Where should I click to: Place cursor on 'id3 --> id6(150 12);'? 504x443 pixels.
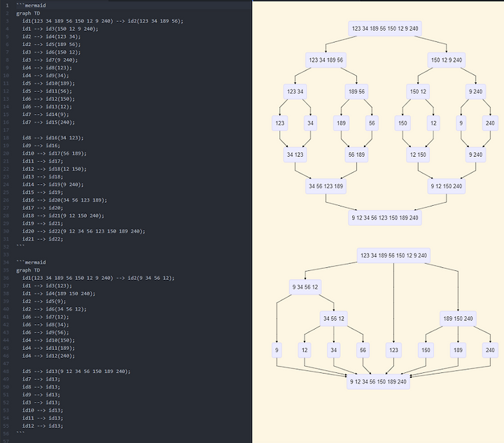pos(51,52)
